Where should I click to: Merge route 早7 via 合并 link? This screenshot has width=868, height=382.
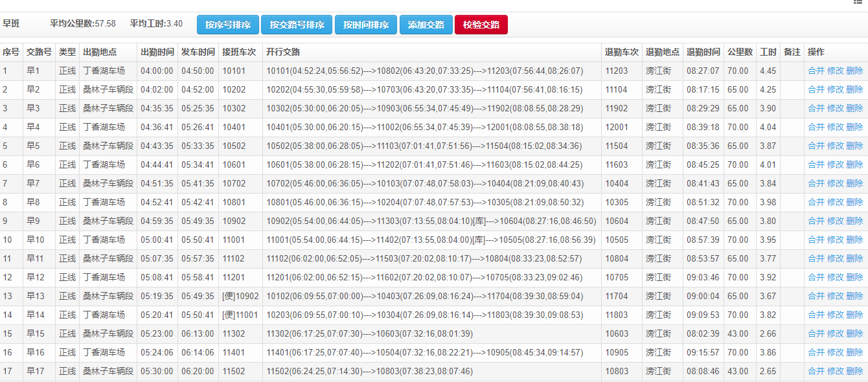pos(816,184)
